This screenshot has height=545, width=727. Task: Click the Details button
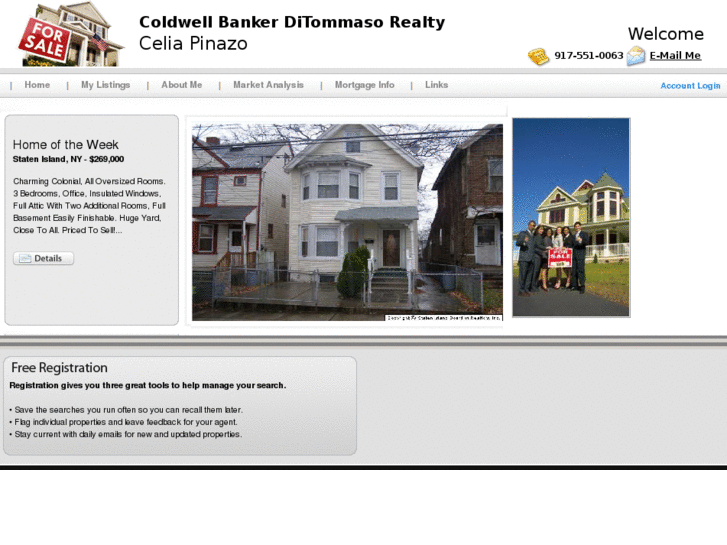click(x=43, y=258)
